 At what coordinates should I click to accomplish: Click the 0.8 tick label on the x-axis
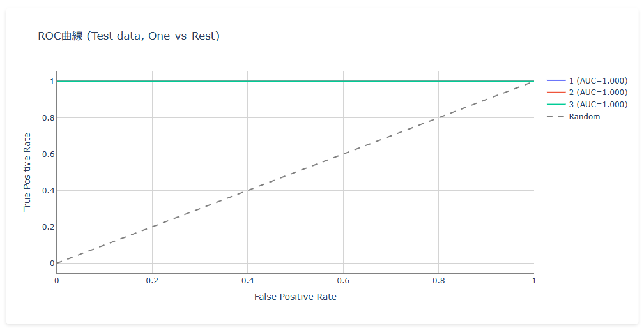coord(438,280)
